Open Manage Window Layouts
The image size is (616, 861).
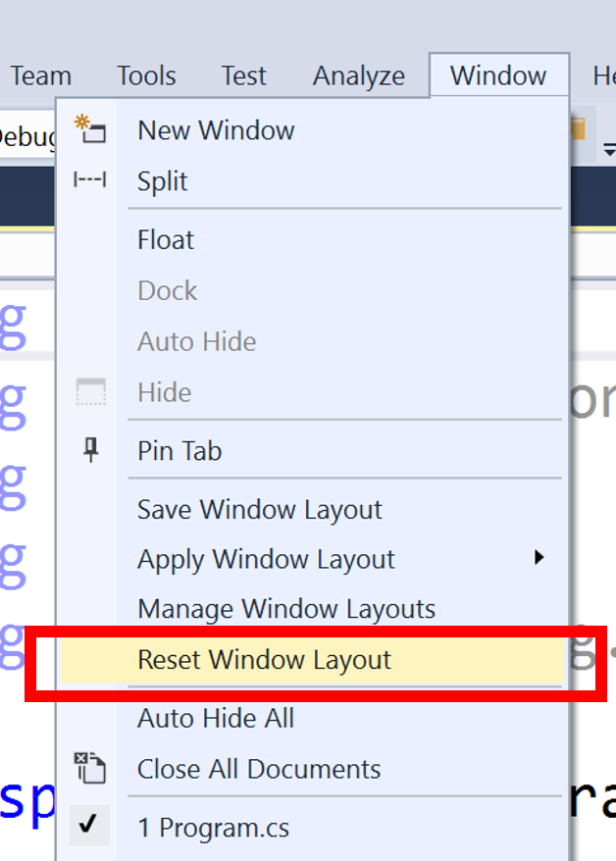[285, 608]
